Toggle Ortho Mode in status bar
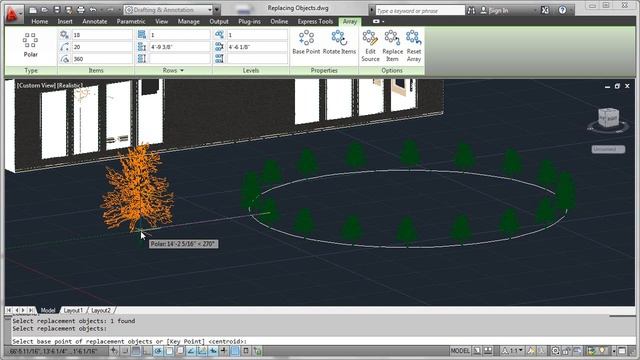This screenshot has height=360, width=640. pos(147,351)
